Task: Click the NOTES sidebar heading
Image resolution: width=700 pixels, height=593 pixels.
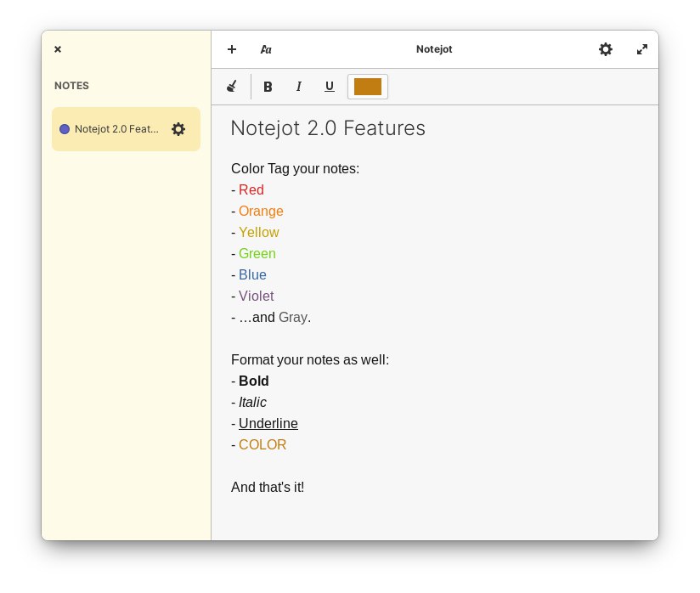Action: click(x=71, y=86)
